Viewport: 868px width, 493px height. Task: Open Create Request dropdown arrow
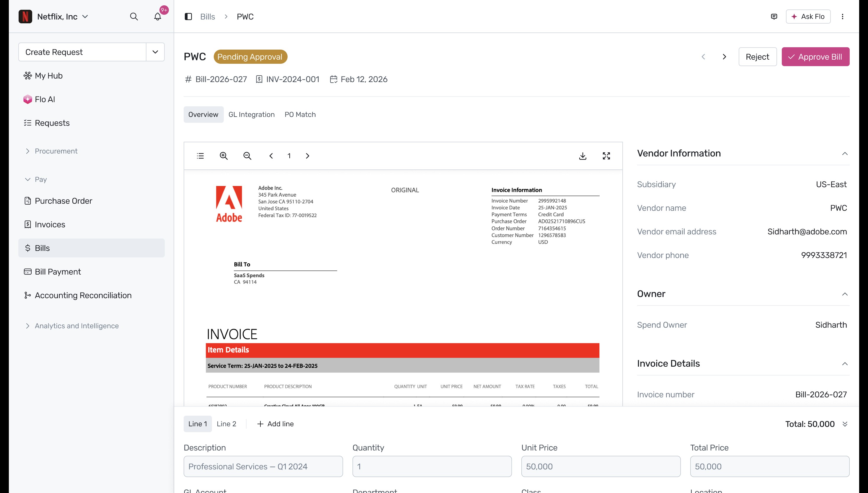[155, 52]
